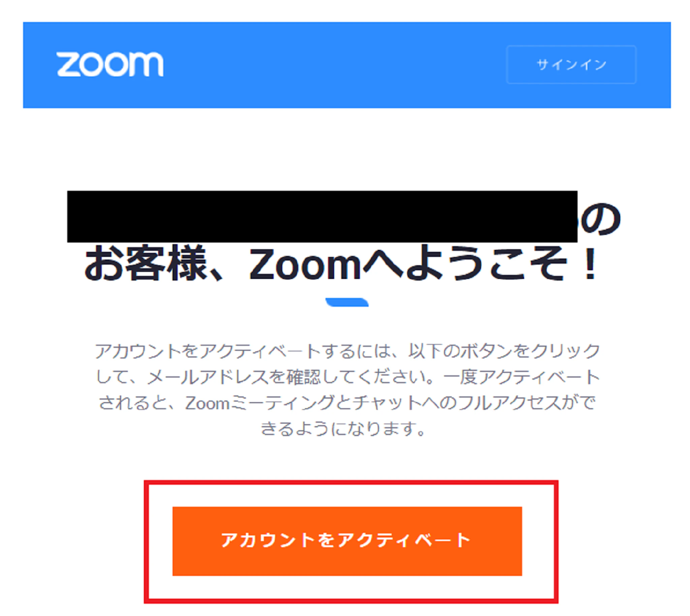Click the orange アカウントをアクティベート button
This screenshot has width=690, height=616.
pos(347,541)
